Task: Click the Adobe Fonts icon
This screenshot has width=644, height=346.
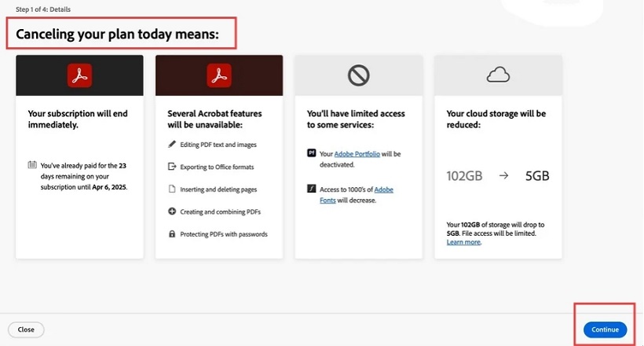Action: coord(311,189)
